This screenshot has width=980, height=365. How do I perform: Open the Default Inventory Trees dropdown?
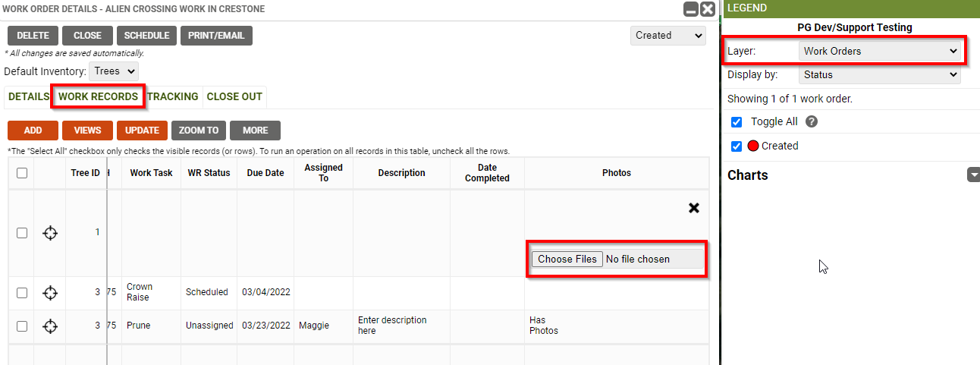point(114,71)
